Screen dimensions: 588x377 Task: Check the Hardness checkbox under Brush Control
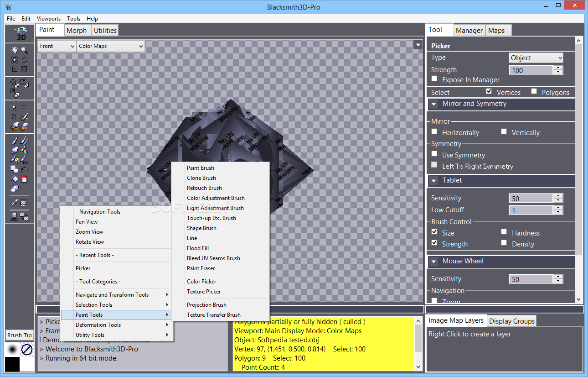click(504, 232)
